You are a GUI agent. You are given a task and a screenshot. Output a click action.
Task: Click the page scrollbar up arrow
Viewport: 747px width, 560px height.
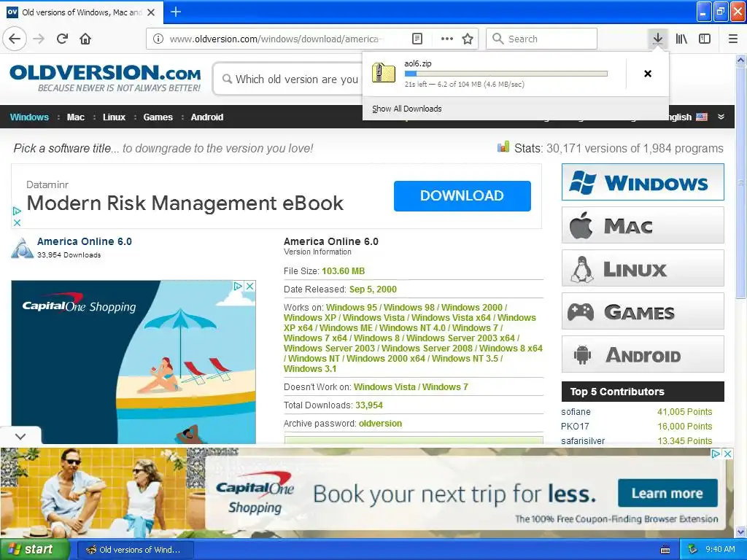click(x=741, y=61)
